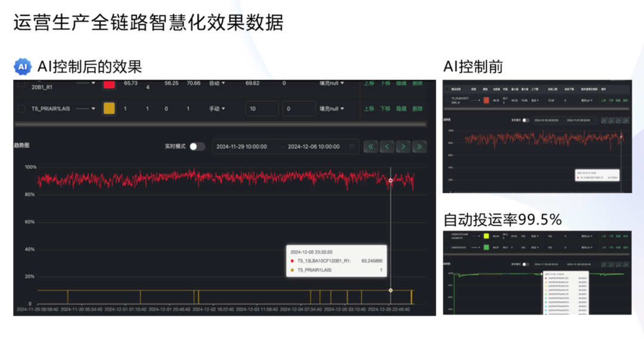Click the red line's hover marker in the AI控制后 chart
644x348 pixels.
(391, 181)
